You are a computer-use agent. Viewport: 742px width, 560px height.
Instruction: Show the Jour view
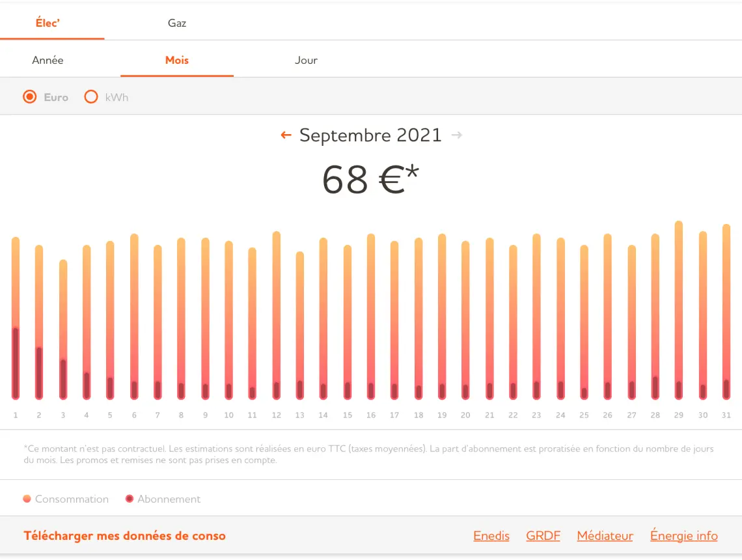pyautogui.click(x=306, y=60)
